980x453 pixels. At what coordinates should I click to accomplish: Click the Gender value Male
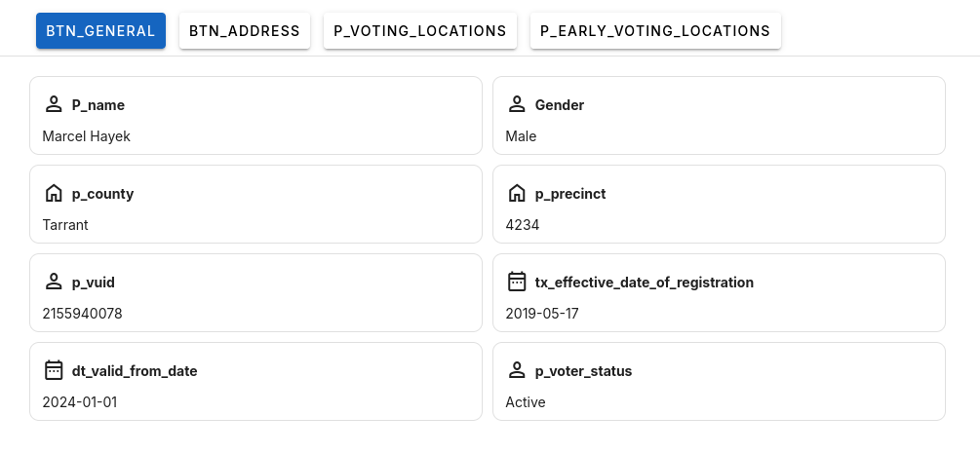[x=521, y=136]
